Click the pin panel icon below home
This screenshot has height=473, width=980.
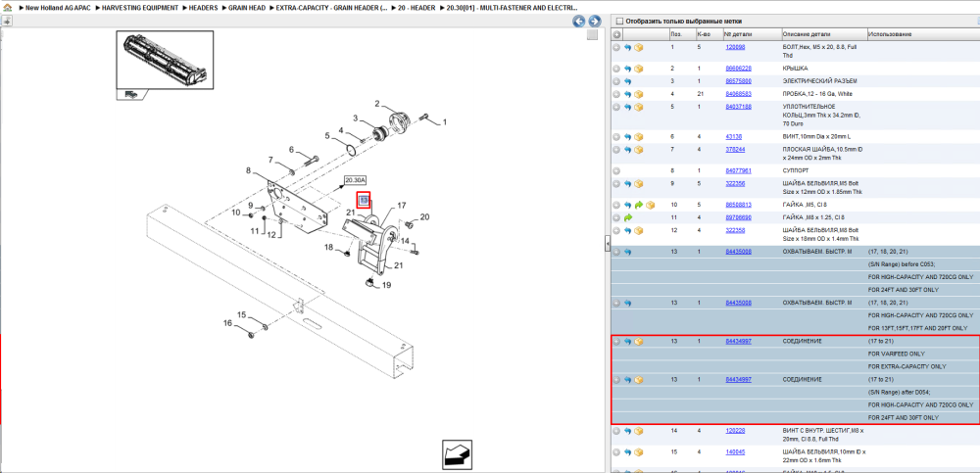[x=7, y=21]
